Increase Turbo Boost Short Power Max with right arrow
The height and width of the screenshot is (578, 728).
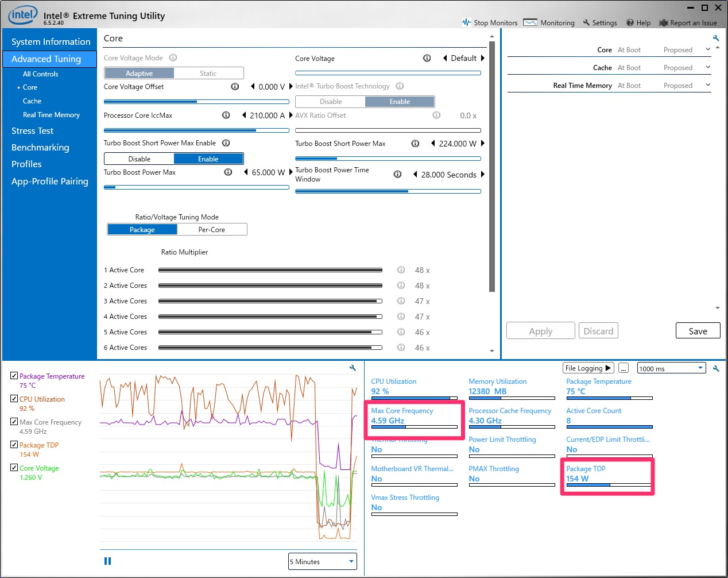[482, 144]
